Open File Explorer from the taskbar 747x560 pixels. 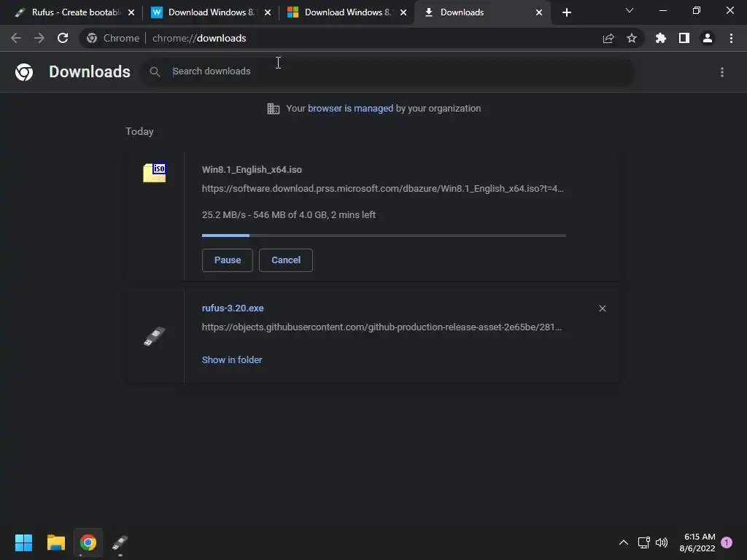(x=55, y=542)
